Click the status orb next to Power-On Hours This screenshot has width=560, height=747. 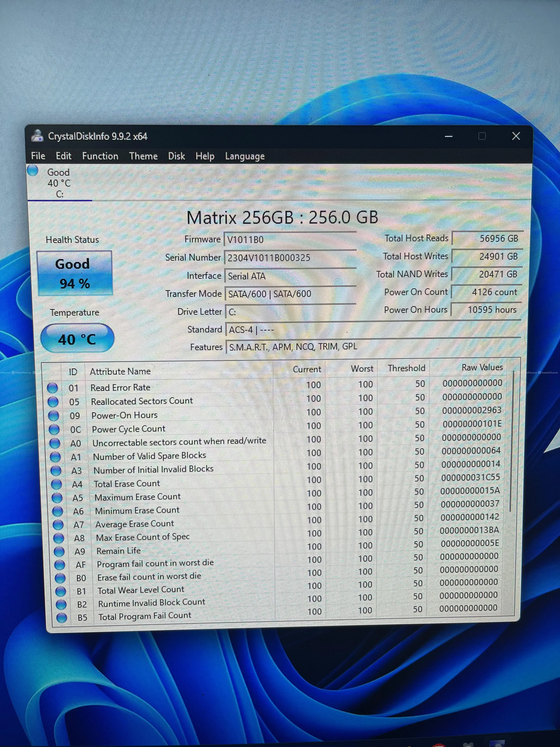click(x=54, y=415)
